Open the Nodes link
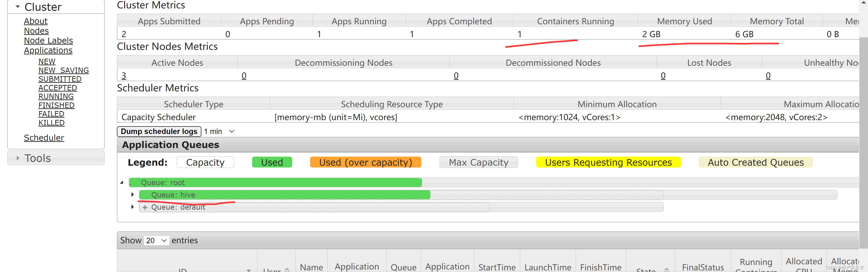The height and width of the screenshot is (272, 868). coord(36,31)
